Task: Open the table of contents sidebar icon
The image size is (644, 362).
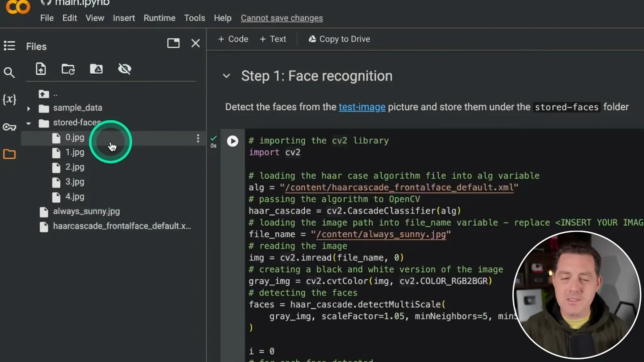Action: 9,46
